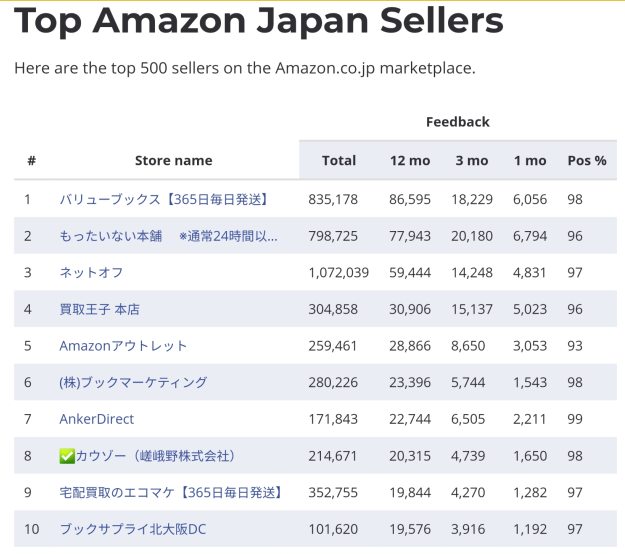Select the Amazonアウトレット seller link
The width and height of the screenshot is (625, 554).
(123, 346)
